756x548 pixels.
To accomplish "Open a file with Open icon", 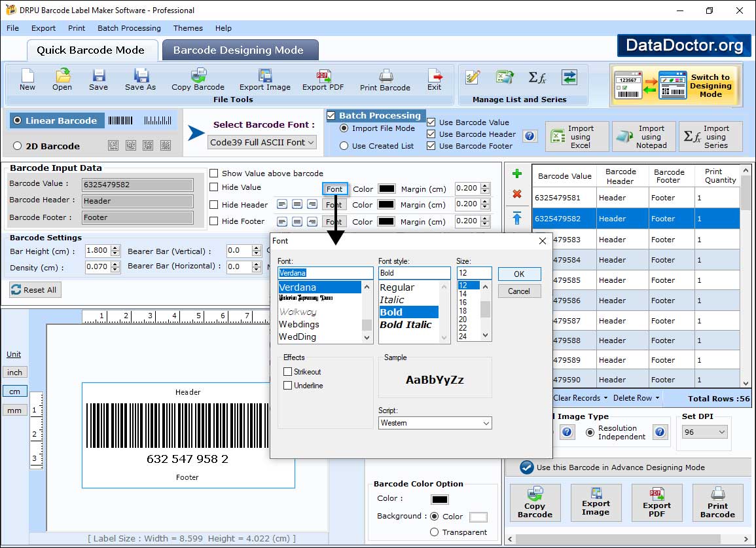I will coord(62,80).
